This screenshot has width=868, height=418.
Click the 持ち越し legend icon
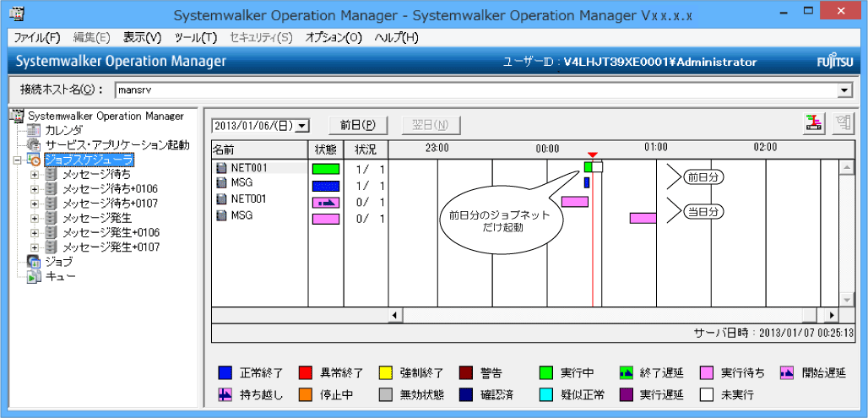pyautogui.click(x=225, y=394)
